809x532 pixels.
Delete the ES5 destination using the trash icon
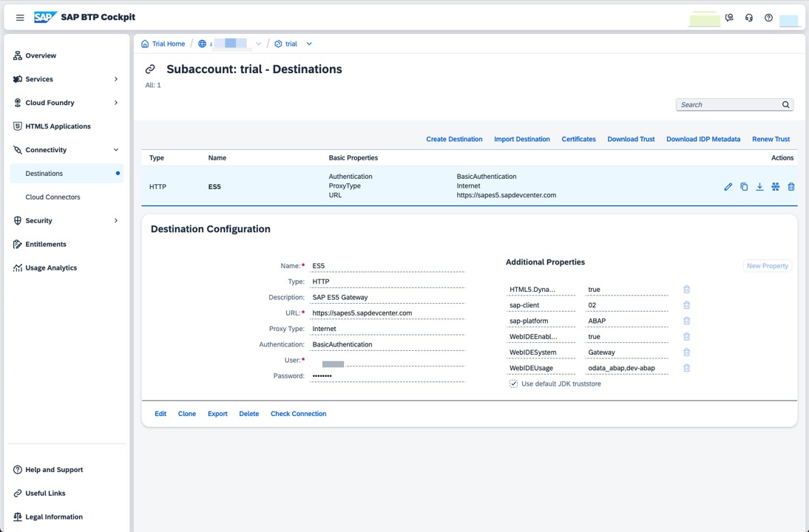coord(791,187)
